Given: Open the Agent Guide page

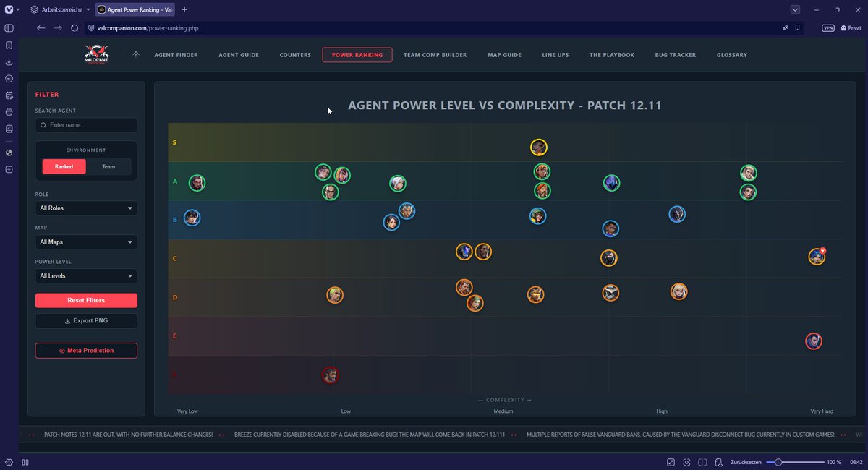Looking at the screenshot, I should (x=239, y=55).
